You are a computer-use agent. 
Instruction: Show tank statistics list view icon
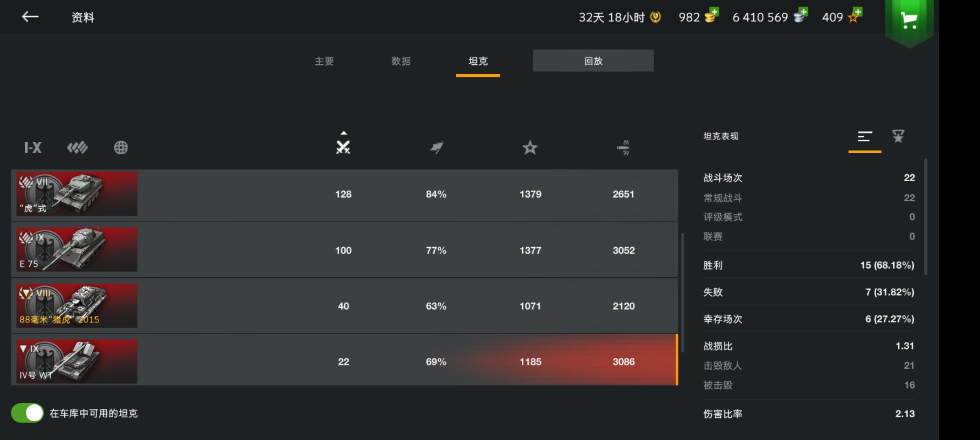(865, 136)
